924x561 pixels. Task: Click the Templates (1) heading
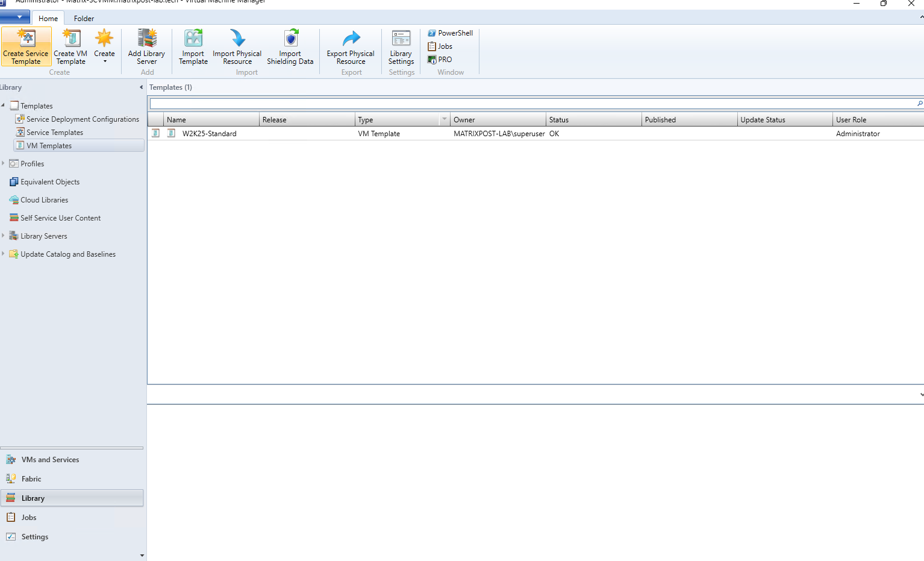[170, 87]
